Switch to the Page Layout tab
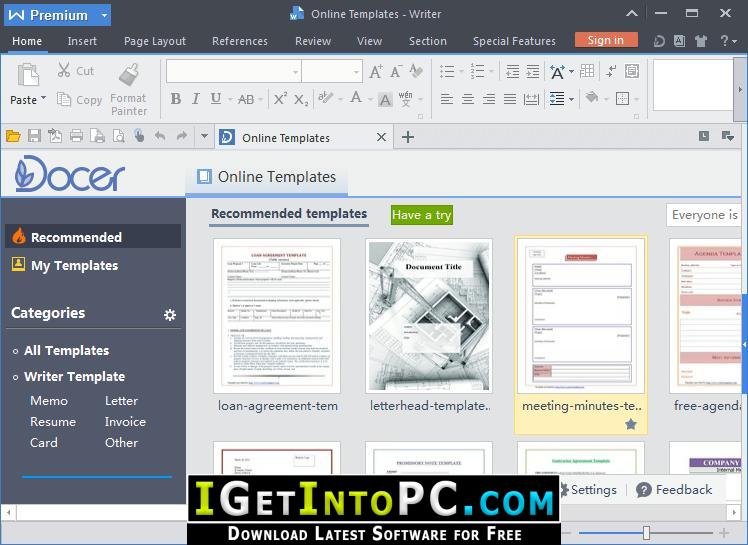748x545 pixels. 155,41
